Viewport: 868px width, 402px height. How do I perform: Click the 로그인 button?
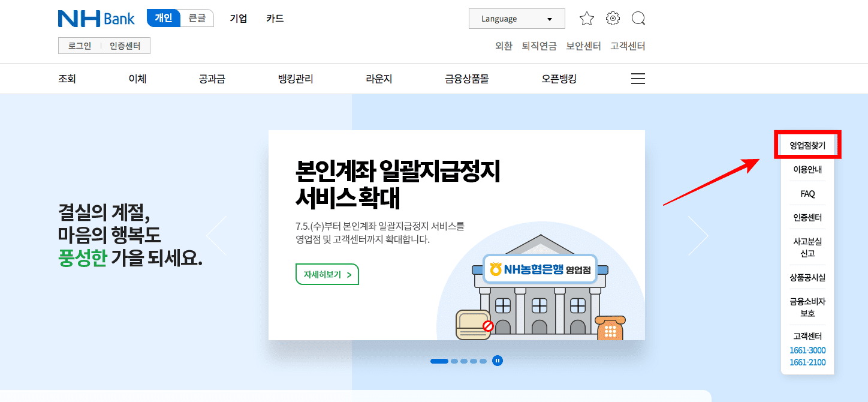(80, 46)
